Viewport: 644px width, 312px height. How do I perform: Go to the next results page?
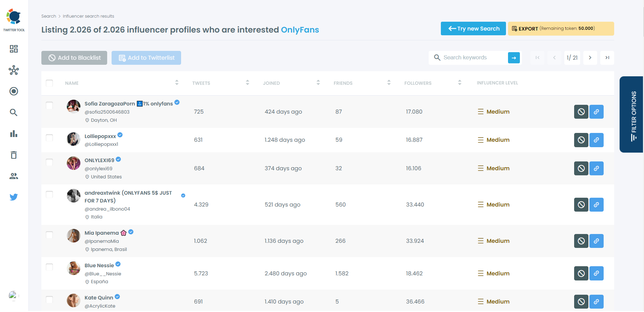point(590,58)
